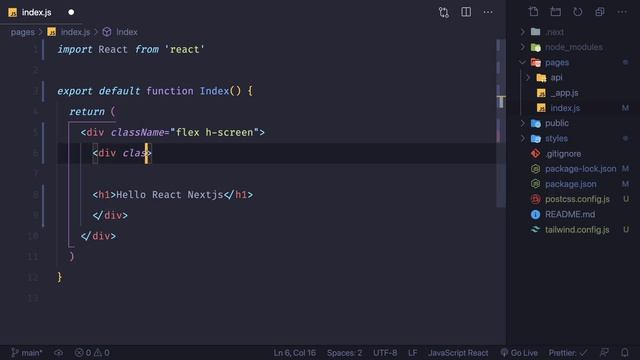Image resolution: width=640 pixels, height=360 pixels.
Task: Open the editor More Actions menu
Action: [x=488, y=12]
